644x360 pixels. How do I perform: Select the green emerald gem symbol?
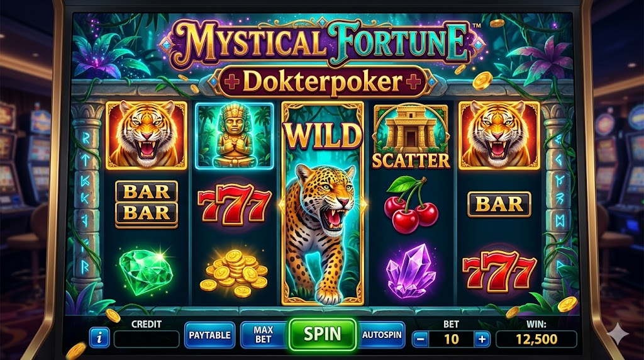pyautogui.click(x=146, y=271)
